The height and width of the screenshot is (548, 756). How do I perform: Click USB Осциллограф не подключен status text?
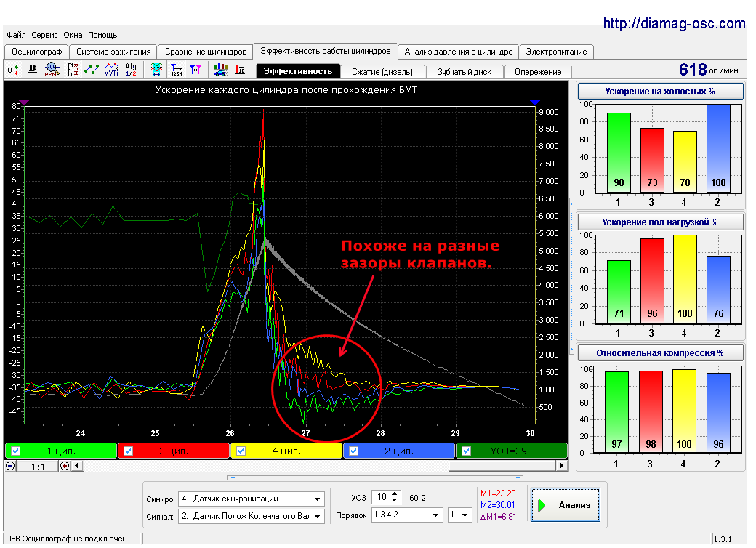(67, 539)
